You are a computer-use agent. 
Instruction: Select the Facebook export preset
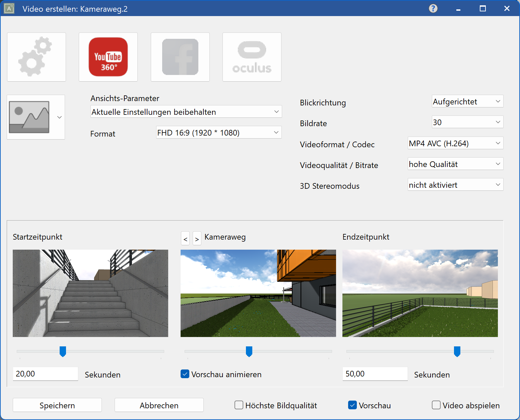point(180,57)
